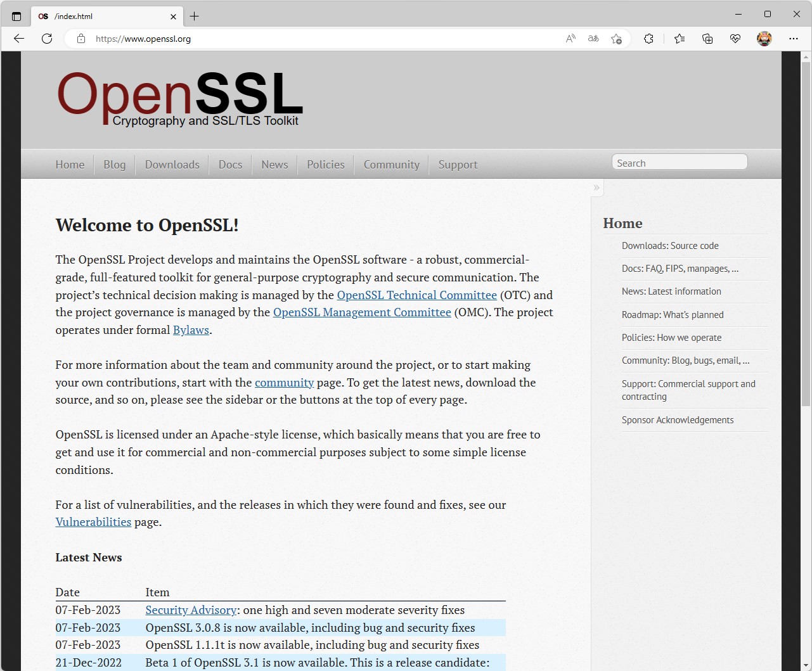The image size is (812, 671).
Task: Open the Vulnerabilities link
Action: (x=93, y=521)
